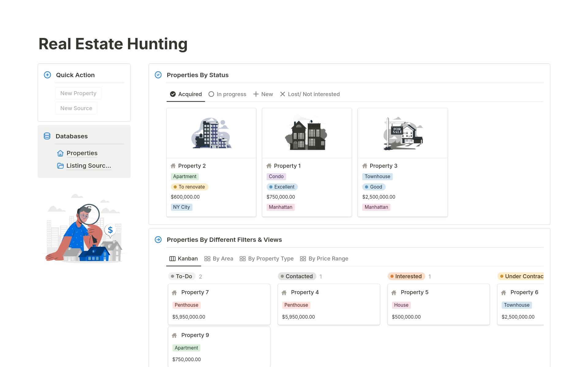Click the home icon on Property 7 card
Image resolution: width=588 pixels, height=367 pixels.
coord(175,293)
